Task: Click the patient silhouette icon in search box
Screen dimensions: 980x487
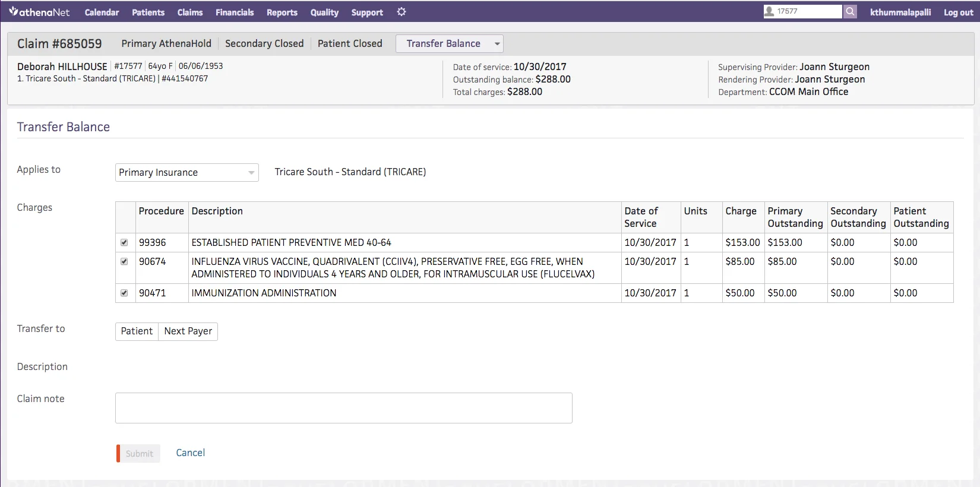Action: (x=770, y=11)
